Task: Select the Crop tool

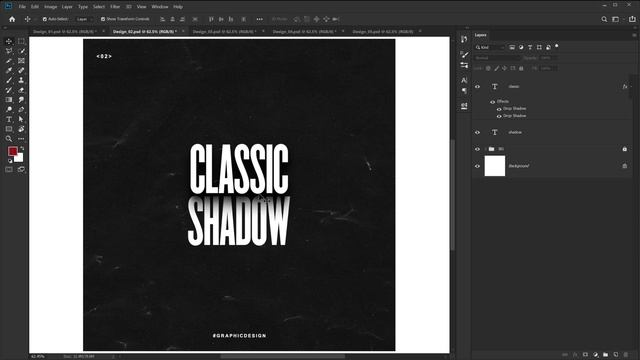Action: coord(9,61)
